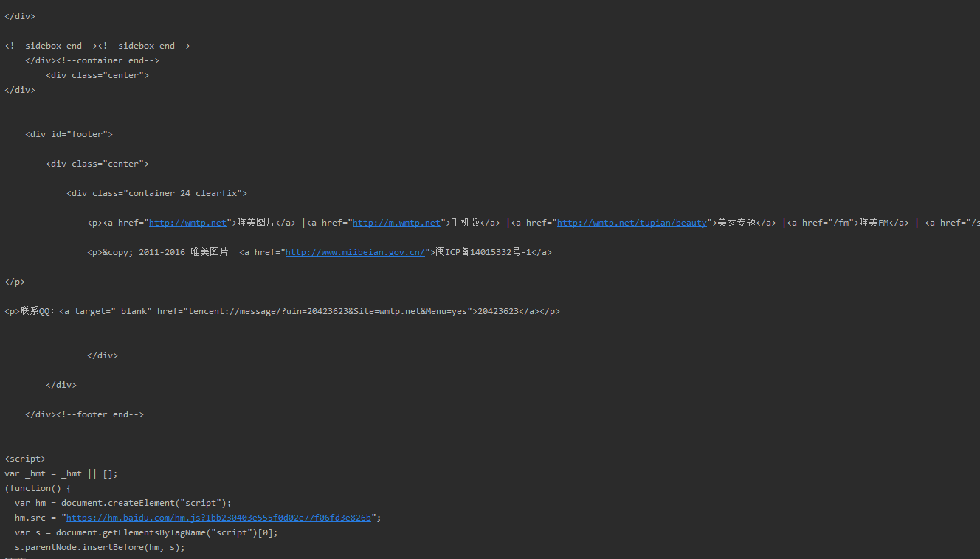
Task: Click the "闽ICP备14015332号-1" text
Action: click(483, 252)
